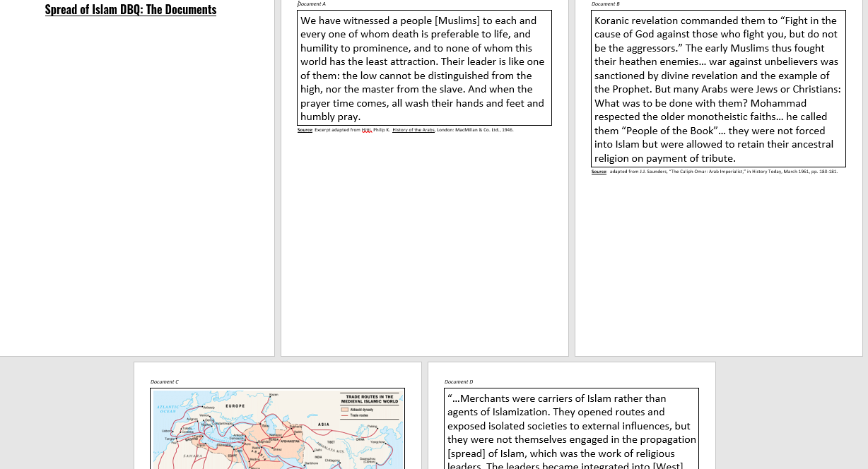868x469 pixels.
Task: Select the Document A label
Action: click(x=311, y=4)
